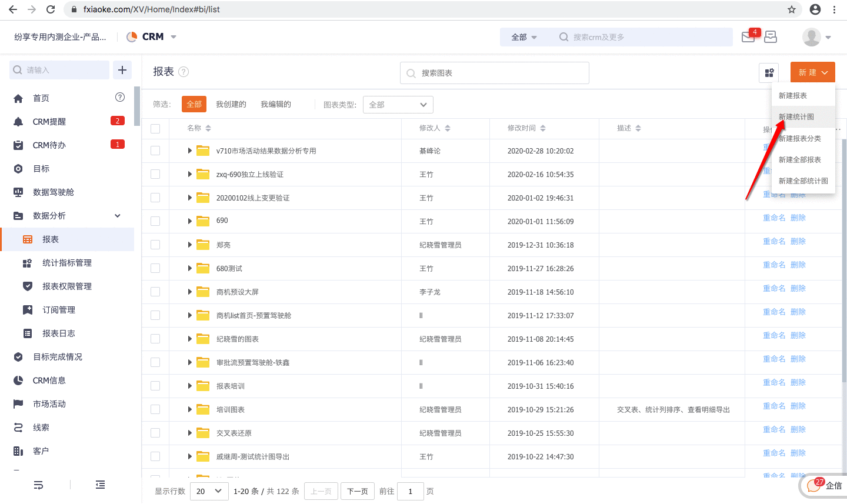Check the 郑亮 row checkbox
847x504 pixels.
(x=155, y=245)
